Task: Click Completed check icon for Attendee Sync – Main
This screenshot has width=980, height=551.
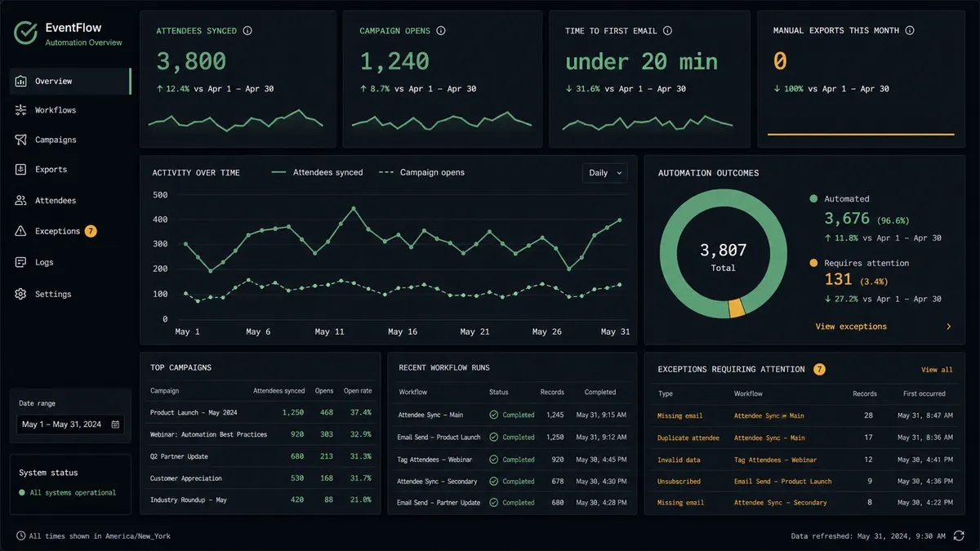Action: point(493,415)
